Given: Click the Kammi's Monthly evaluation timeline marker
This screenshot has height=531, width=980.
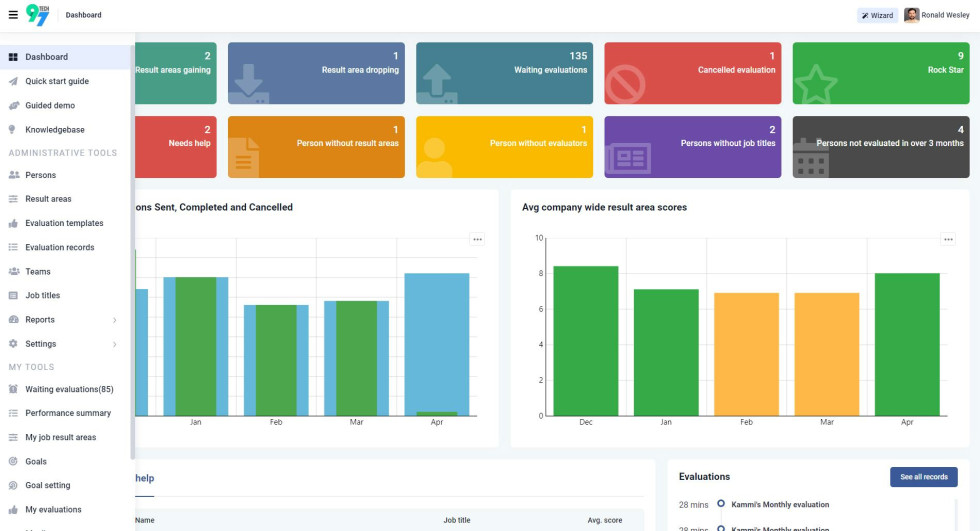Looking at the screenshot, I should pyautogui.click(x=721, y=505).
